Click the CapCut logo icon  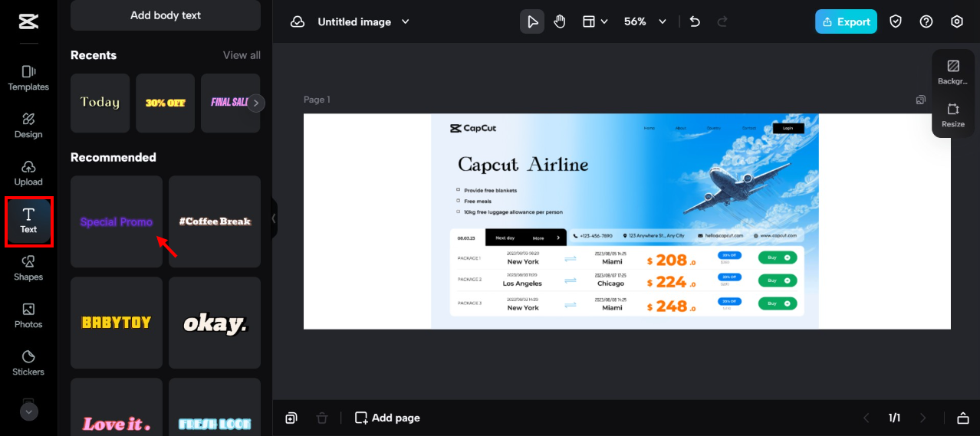coord(28,21)
